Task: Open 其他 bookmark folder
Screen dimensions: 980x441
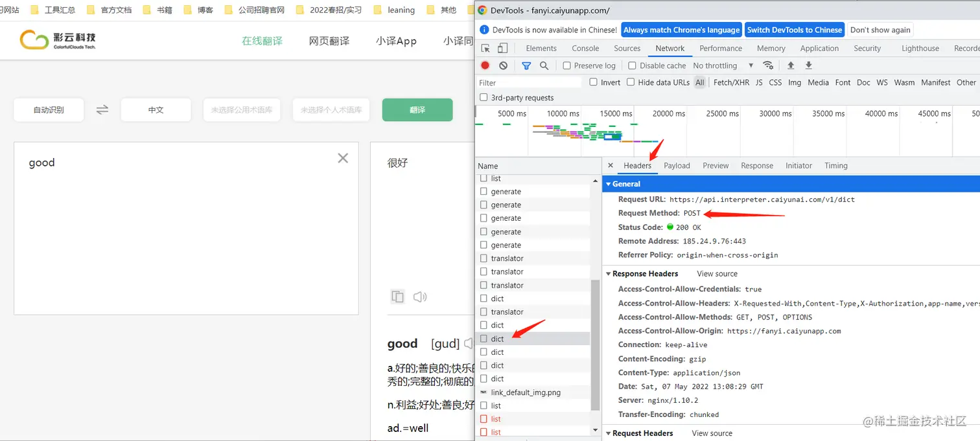Action: pos(441,10)
